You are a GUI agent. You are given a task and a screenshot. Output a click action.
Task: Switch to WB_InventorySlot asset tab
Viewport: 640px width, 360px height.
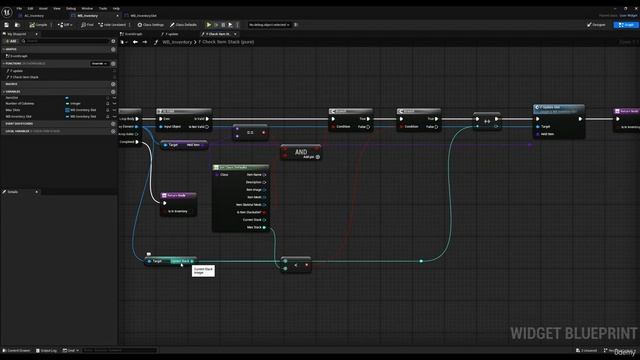click(143, 16)
